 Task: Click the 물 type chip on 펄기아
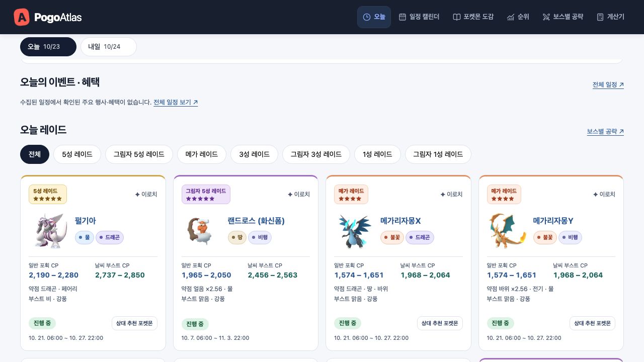coord(85,237)
